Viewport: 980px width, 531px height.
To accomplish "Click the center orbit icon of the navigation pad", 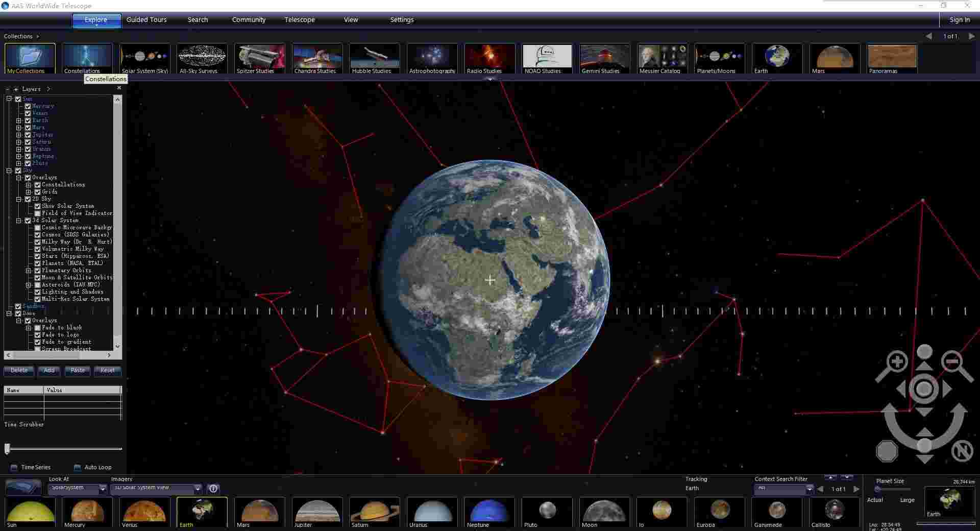I will tap(924, 389).
